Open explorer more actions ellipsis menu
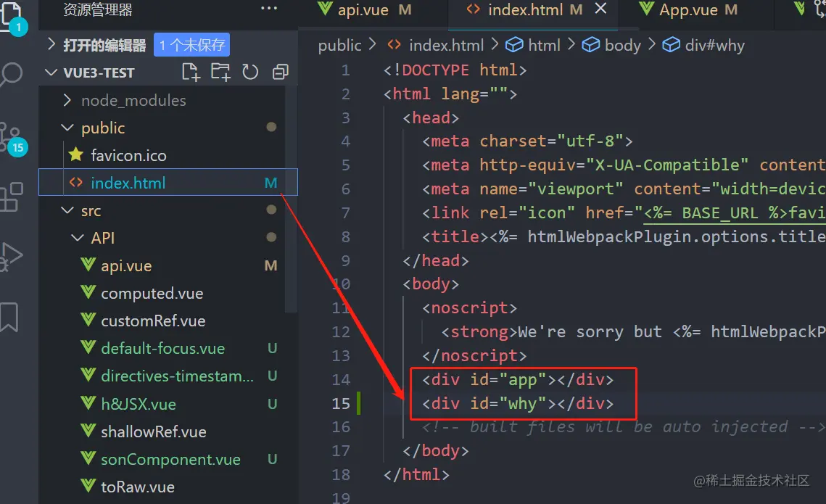The height and width of the screenshot is (504, 826). click(268, 9)
